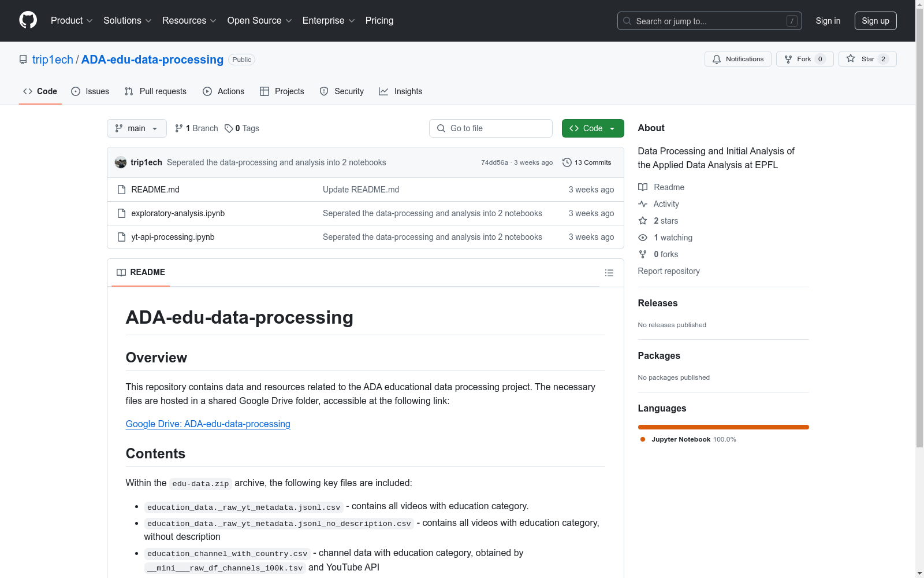Click the Report repository link
The height and width of the screenshot is (578, 924).
(669, 271)
